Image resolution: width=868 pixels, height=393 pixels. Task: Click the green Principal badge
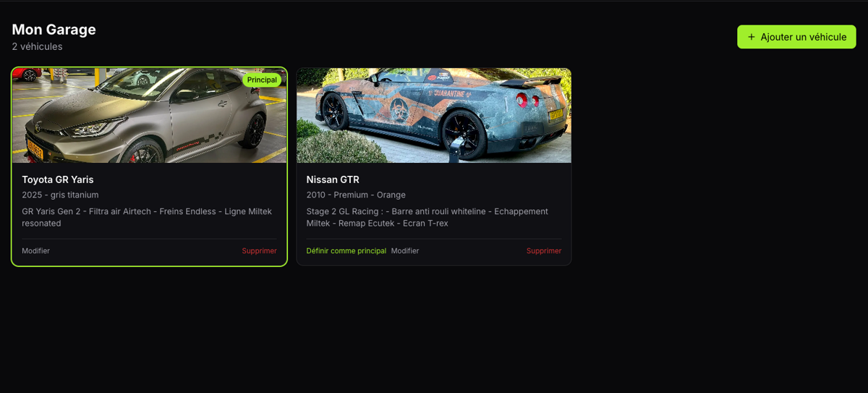[x=262, y=80]
